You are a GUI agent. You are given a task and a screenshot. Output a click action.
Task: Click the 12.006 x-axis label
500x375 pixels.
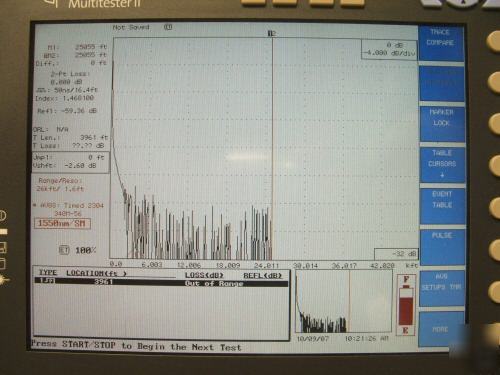pyautogui.click(x=189, y=265)
